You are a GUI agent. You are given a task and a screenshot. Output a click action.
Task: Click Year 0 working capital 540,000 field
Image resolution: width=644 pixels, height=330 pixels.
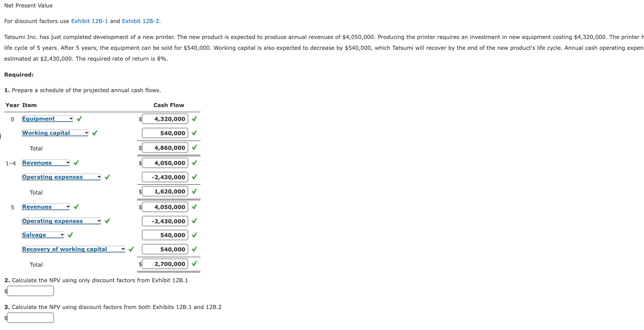pyautogui.click(x=165, y=133)
